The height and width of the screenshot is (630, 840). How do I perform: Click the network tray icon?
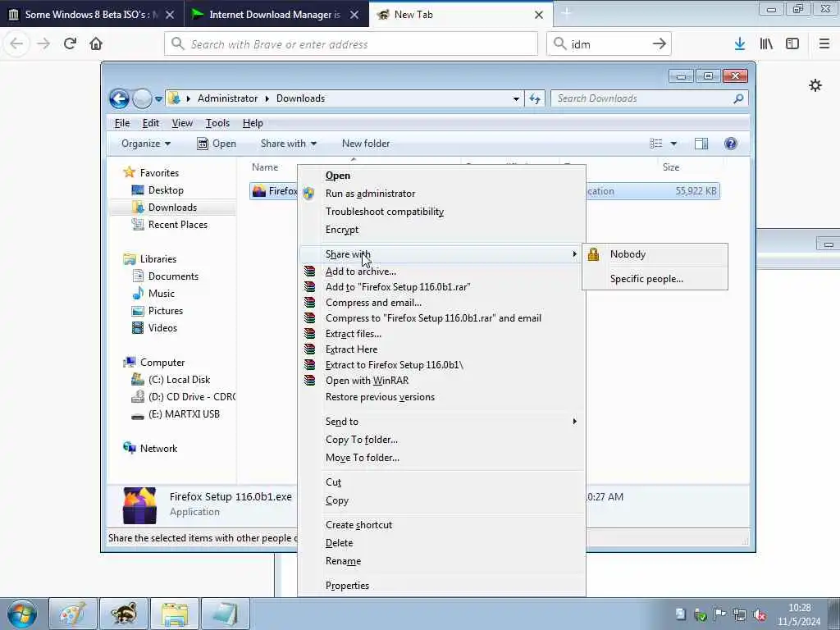(739, 614)
